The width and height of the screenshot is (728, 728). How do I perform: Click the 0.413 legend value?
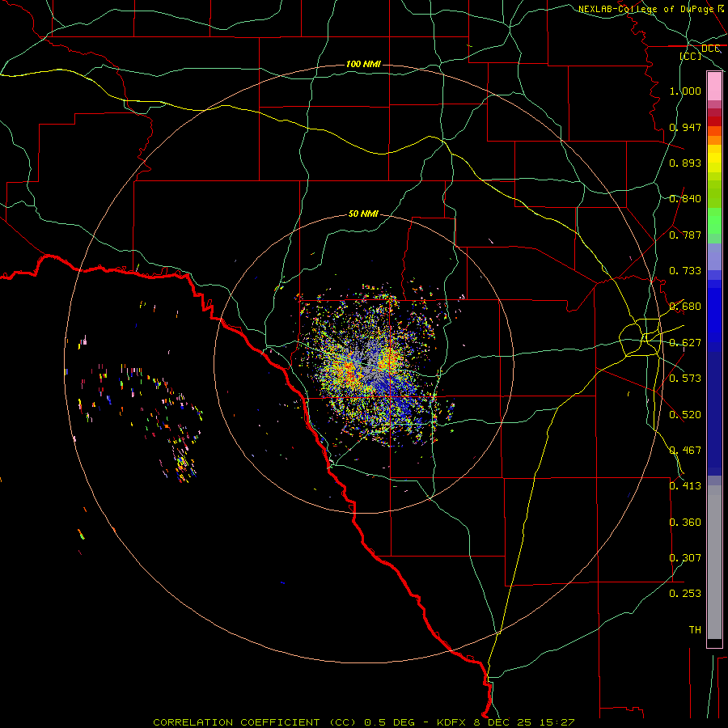click(685, 486)
